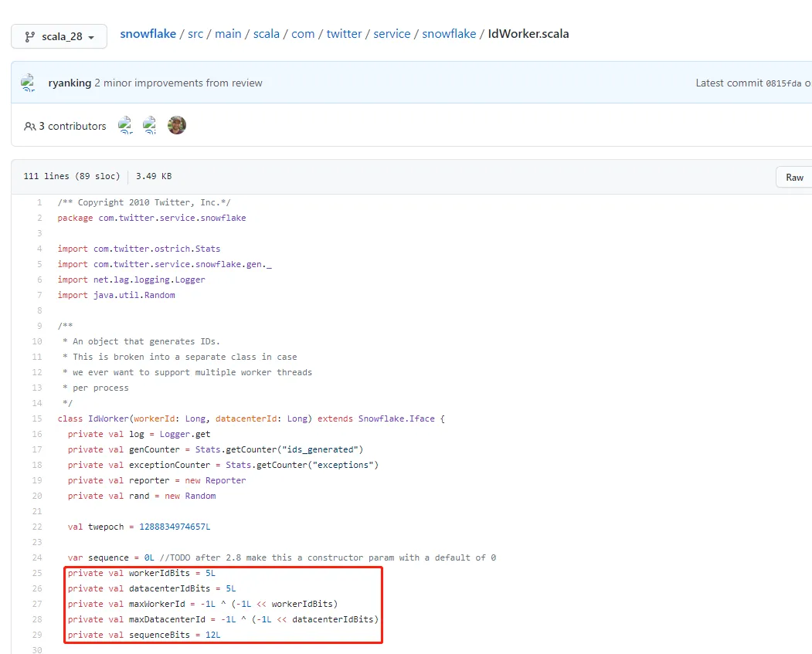Click '111 lines (89 sloc)' file info

pyautogui.click(x=71, y=177)
